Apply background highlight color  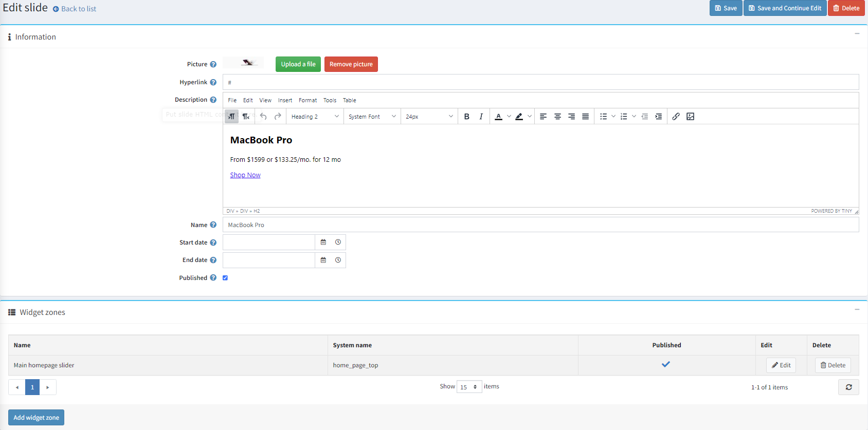point(519,117)
